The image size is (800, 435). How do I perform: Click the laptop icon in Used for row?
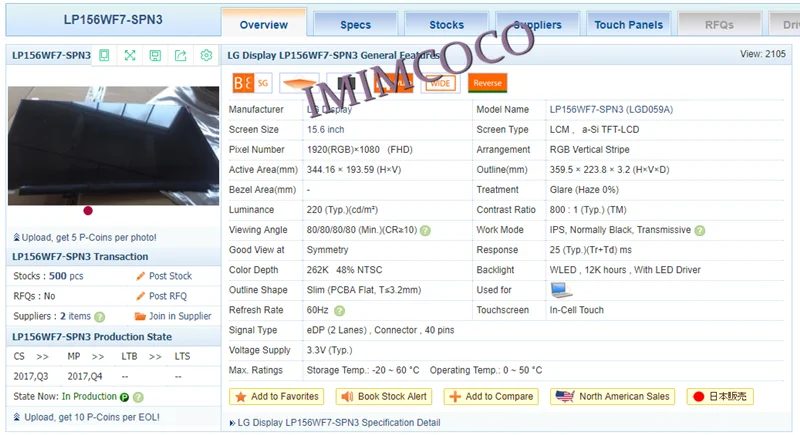click(561, 290)
